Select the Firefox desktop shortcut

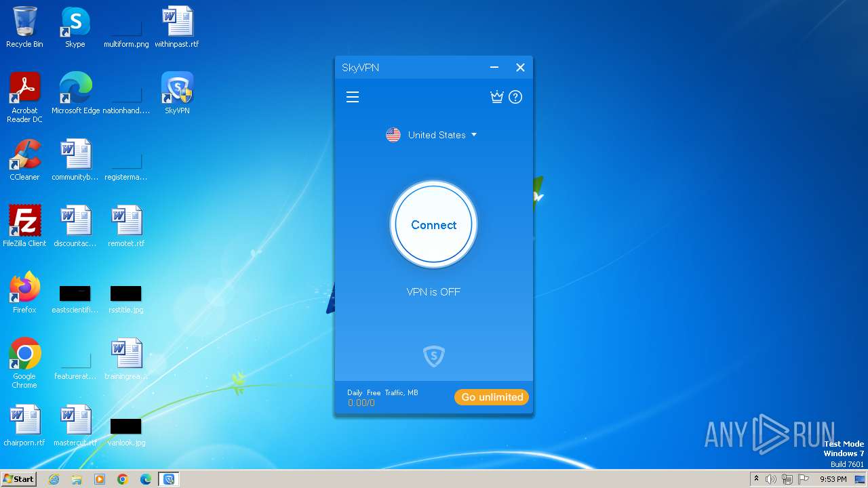coord(24,293)
